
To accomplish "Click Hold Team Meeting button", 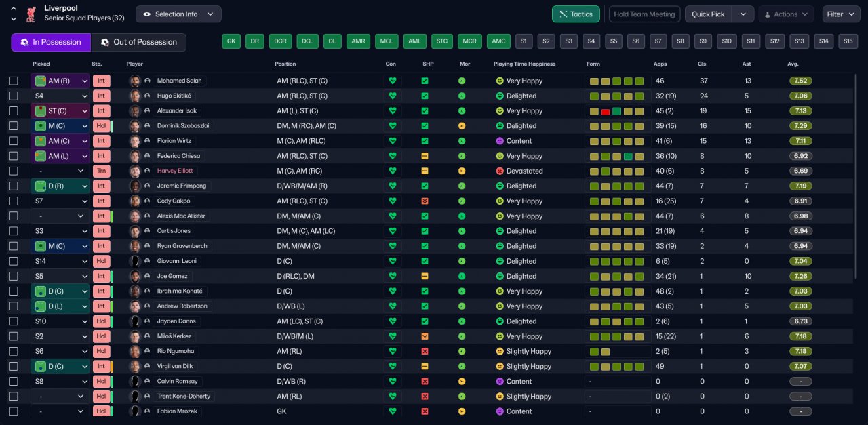I will coord(644,14).
